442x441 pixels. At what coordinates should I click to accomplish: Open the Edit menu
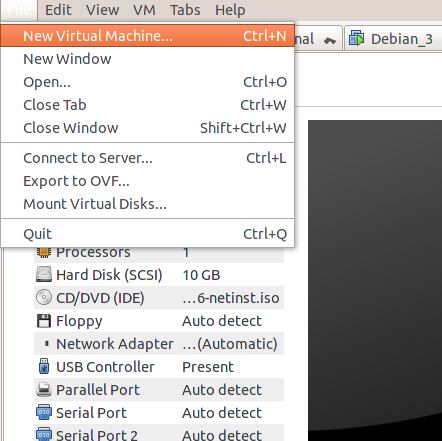tap(58, 10)
